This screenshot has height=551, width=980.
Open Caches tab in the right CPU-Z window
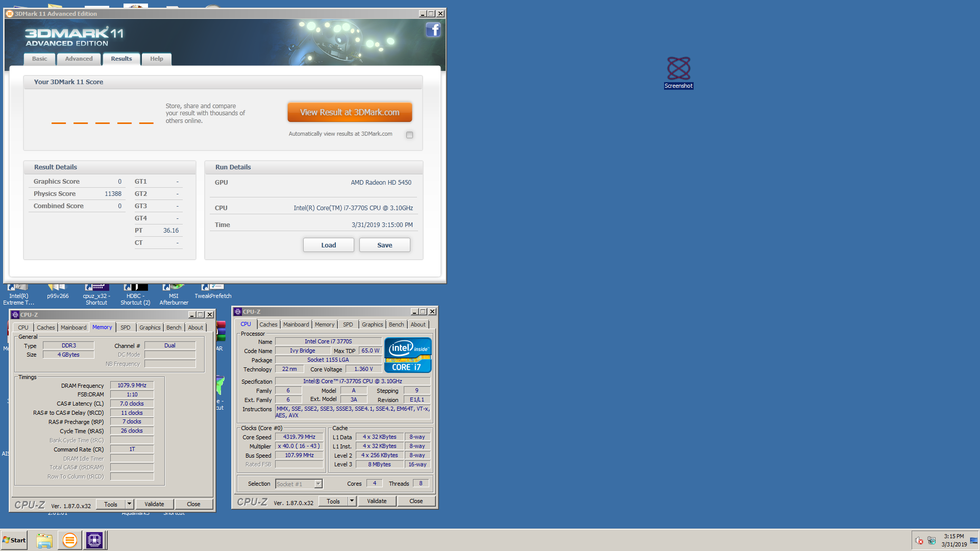pyautogui.click(x=268, y=324)
